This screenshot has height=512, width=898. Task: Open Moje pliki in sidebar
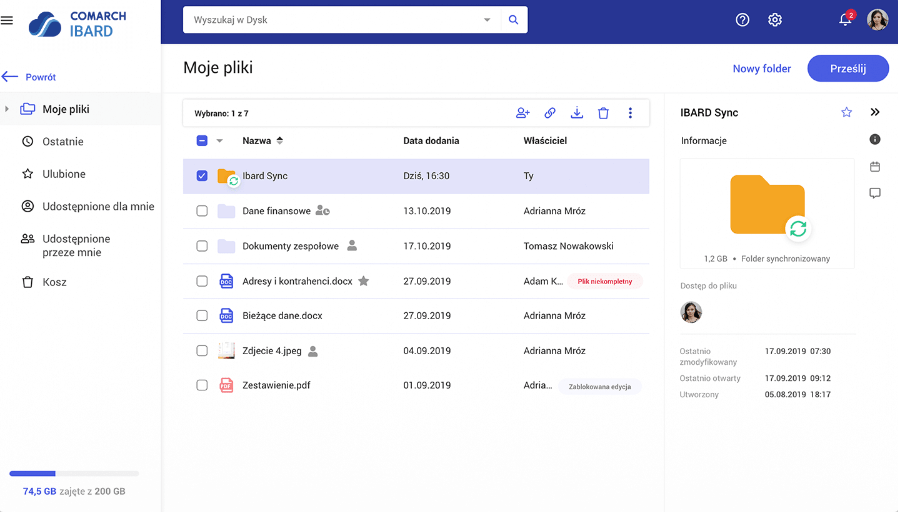[80, 109]
